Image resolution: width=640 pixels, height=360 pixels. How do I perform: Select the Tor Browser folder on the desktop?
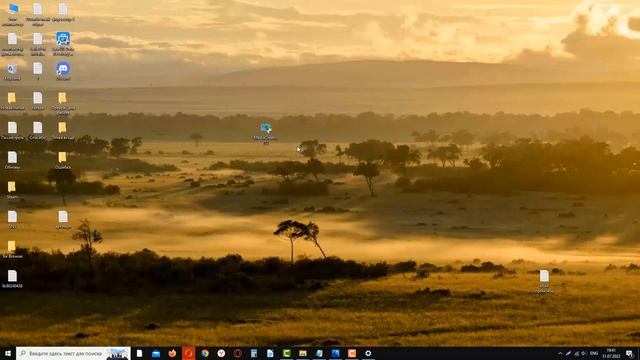[x=12, y=249]
